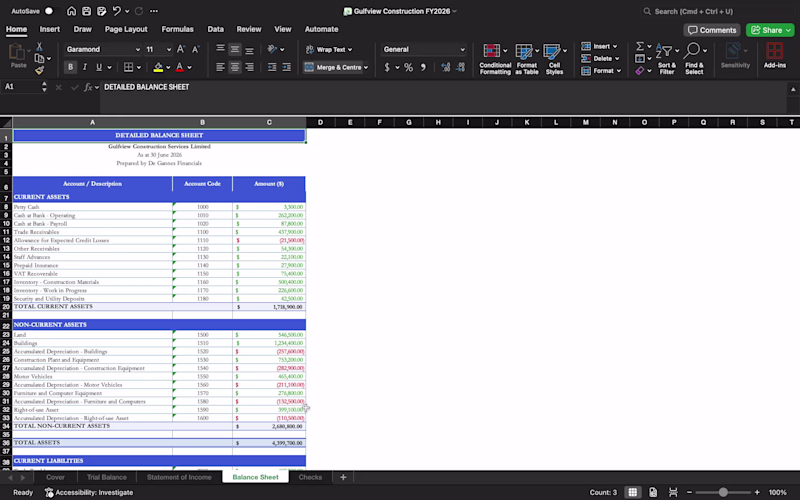Apply currency accounting format
Screen dimensions: 800x500
(x=387, y=67)
